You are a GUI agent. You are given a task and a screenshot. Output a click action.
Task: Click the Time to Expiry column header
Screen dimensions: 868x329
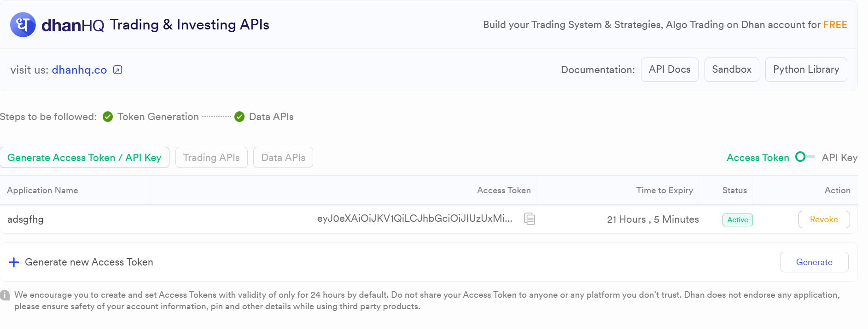pyautogui.click(x=664, y=190)
